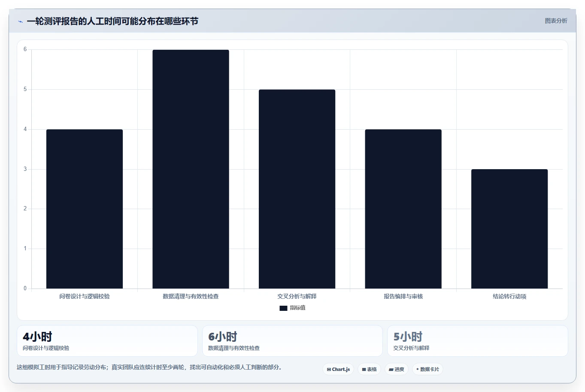Image resolution: width=585 pixels, height=392 pixels.
Task: Click the 表格 tag
Action: click(x=369, y=369)
